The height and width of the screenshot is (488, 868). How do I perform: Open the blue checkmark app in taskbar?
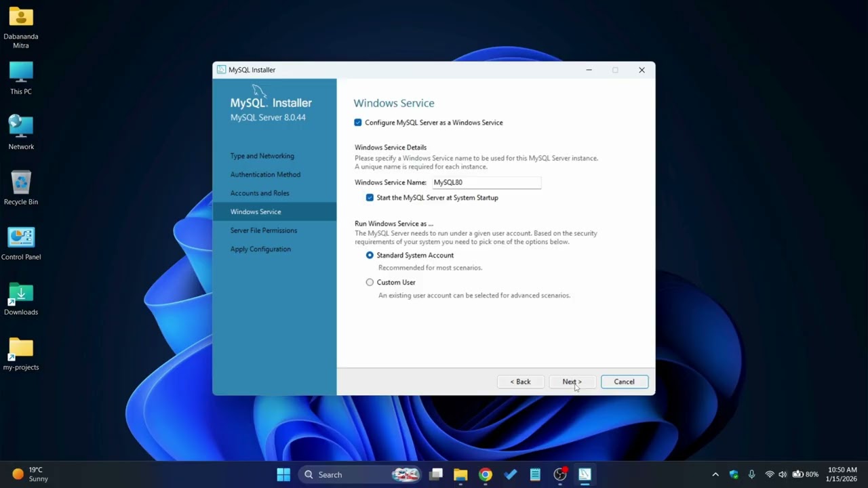511,474
